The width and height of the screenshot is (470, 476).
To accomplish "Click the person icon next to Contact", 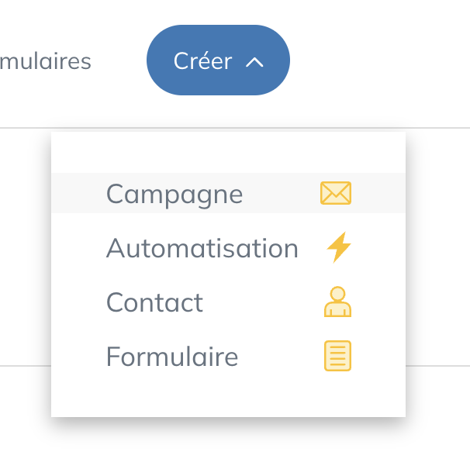I will coord(337,302).
